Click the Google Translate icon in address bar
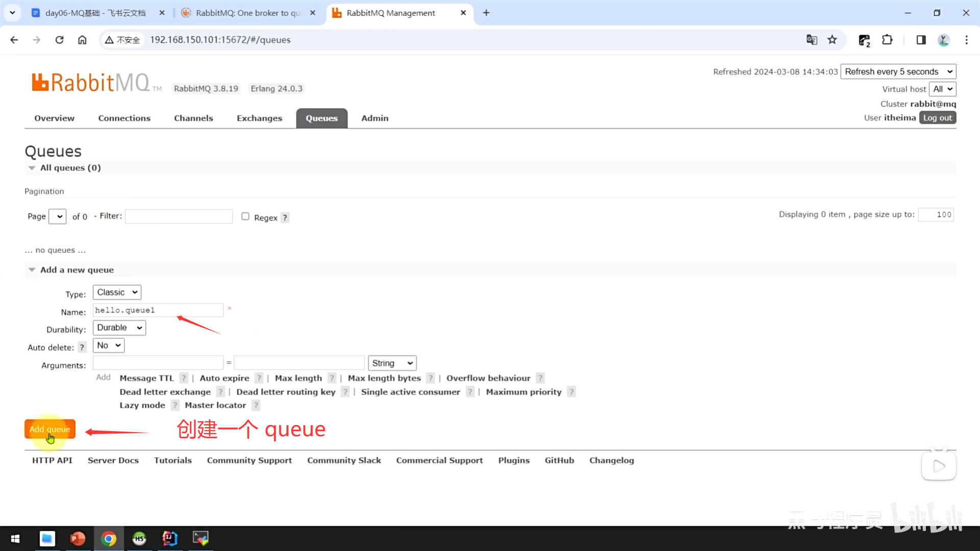 tap(812, 40)
